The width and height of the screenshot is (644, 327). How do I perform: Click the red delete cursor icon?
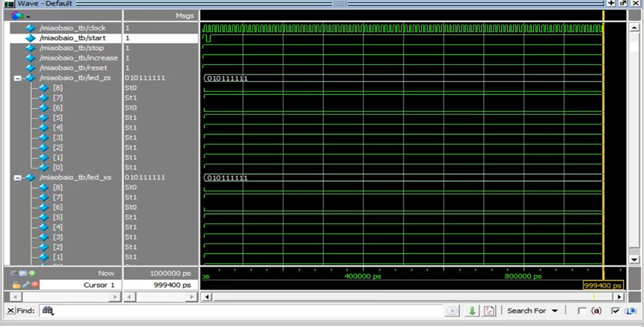(34, 285)
